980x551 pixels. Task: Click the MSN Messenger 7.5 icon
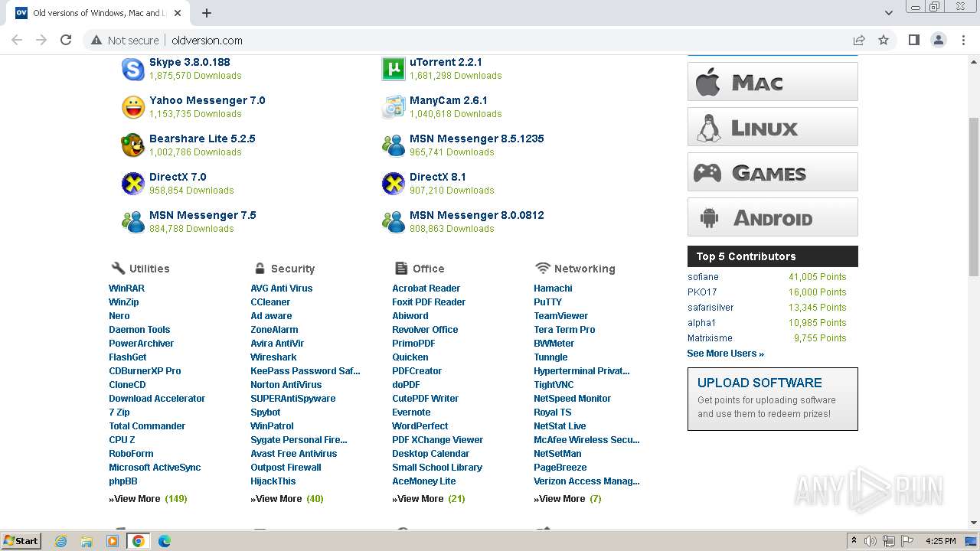coord(133,222)
